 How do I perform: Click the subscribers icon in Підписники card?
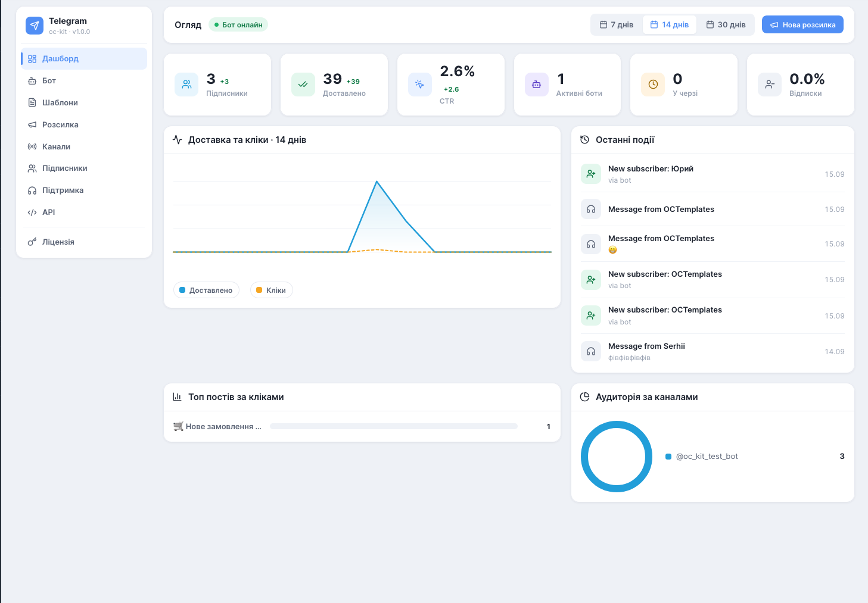click(x=186, y=85)
